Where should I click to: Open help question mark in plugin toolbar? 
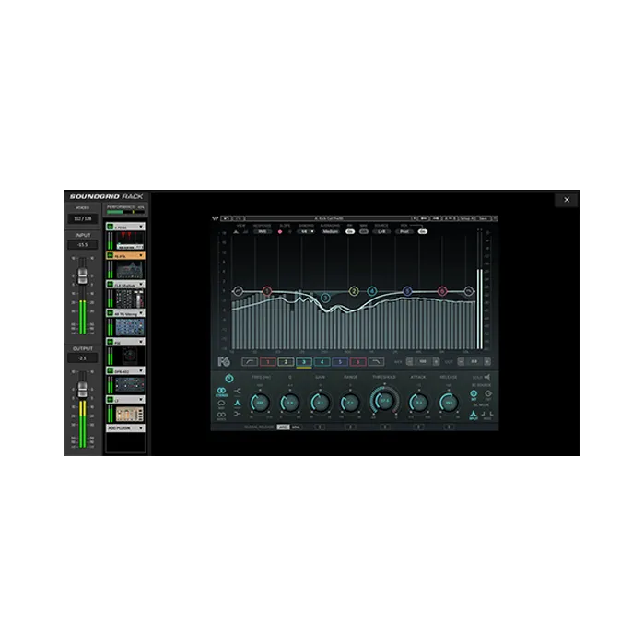click(495, 218)
